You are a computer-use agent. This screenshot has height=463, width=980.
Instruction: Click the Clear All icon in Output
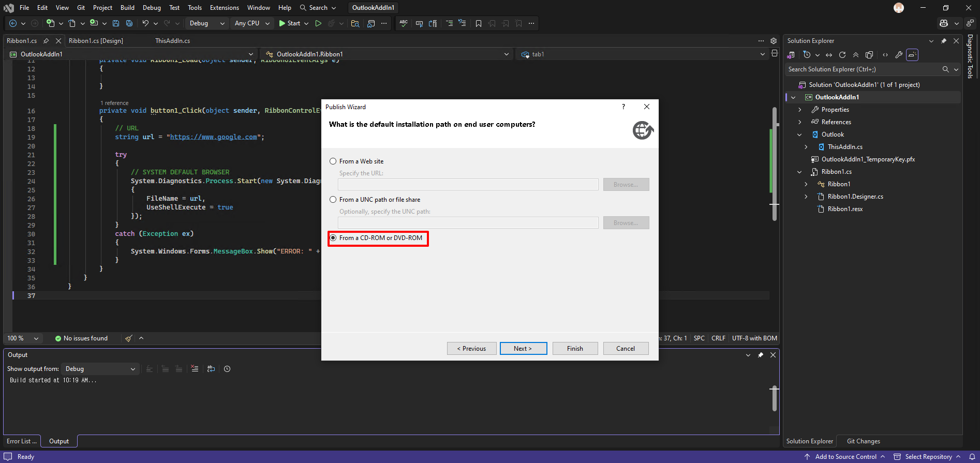(x=195, y=369)
